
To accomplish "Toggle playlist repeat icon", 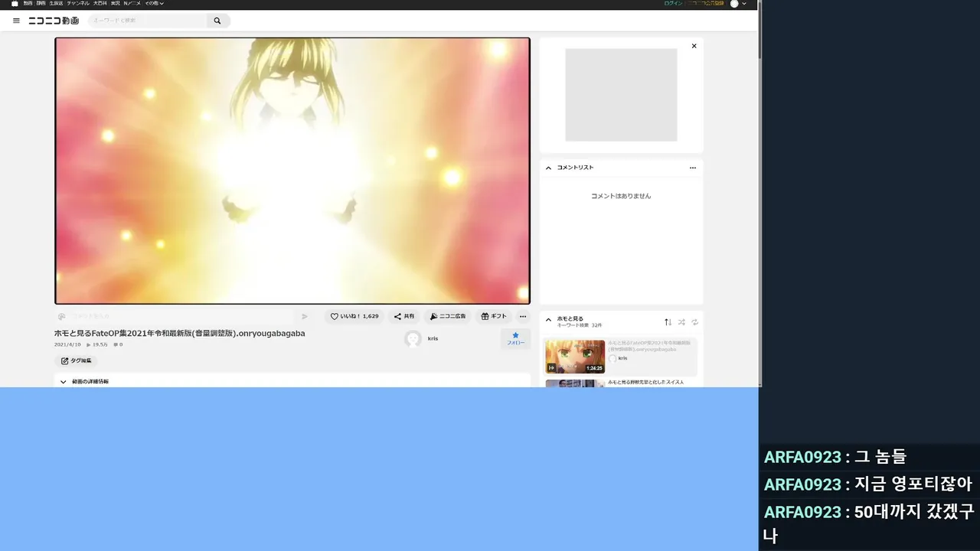I will coord(695,322).
